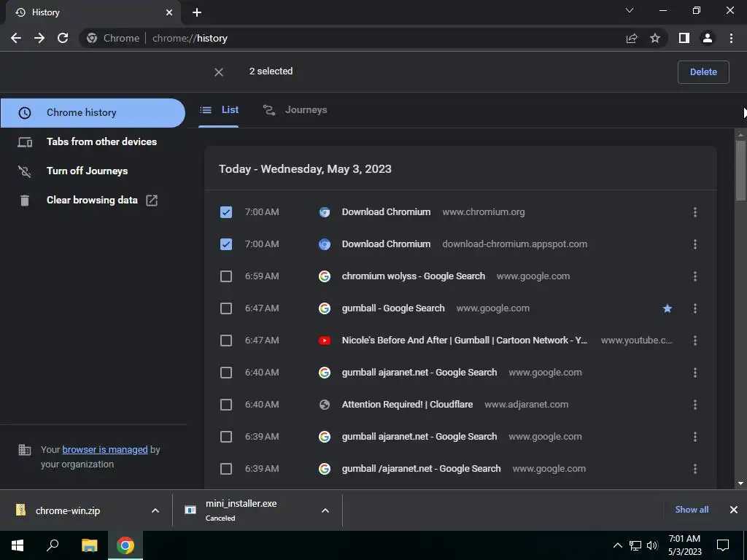Viewport: 747px width, 560px height.
Task: Open the Windows notification center
Action: [x=723, y=545]
